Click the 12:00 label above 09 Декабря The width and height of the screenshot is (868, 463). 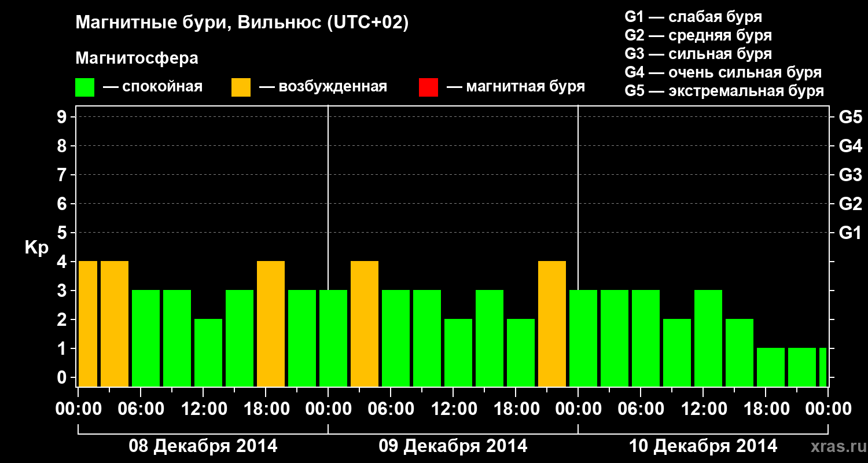453,409
